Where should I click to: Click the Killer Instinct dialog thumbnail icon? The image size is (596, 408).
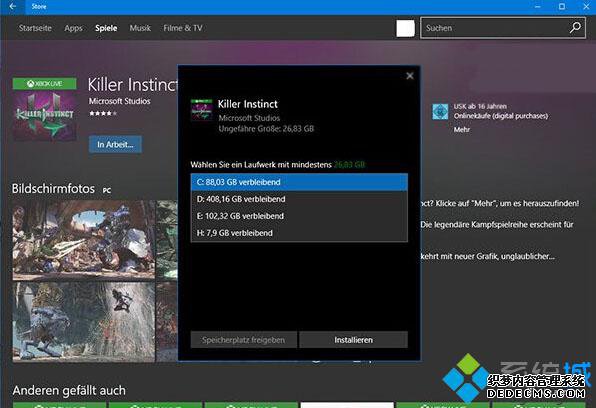(x=201, y=111)
